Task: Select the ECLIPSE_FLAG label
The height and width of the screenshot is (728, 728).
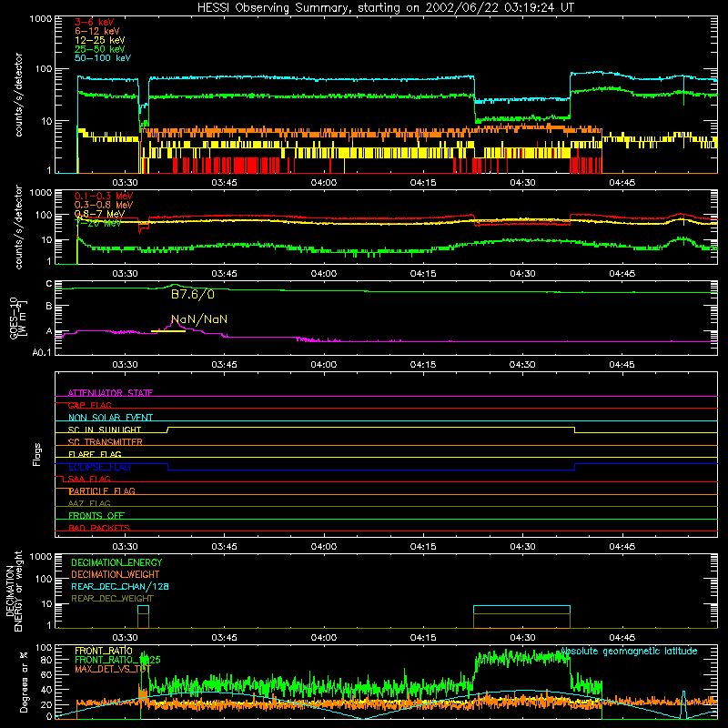Action: [x=99, y=467]
